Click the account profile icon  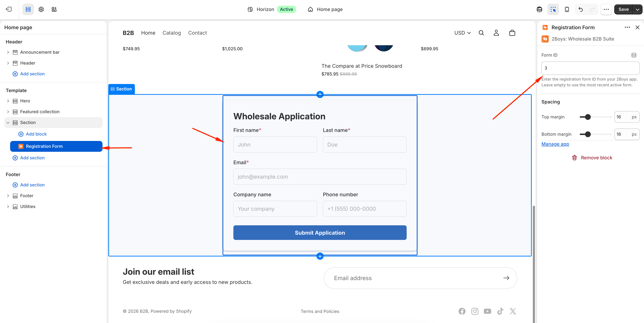click(x=496, y=33)
